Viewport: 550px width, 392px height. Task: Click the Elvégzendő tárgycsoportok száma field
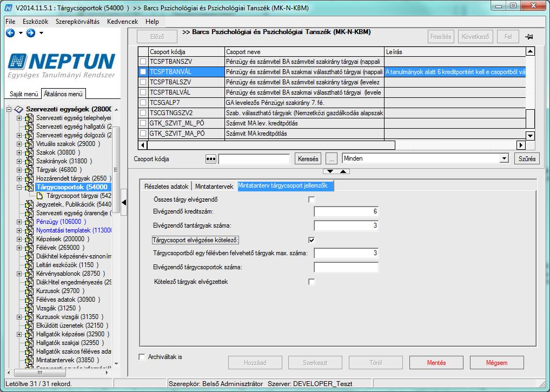(346, 267)
